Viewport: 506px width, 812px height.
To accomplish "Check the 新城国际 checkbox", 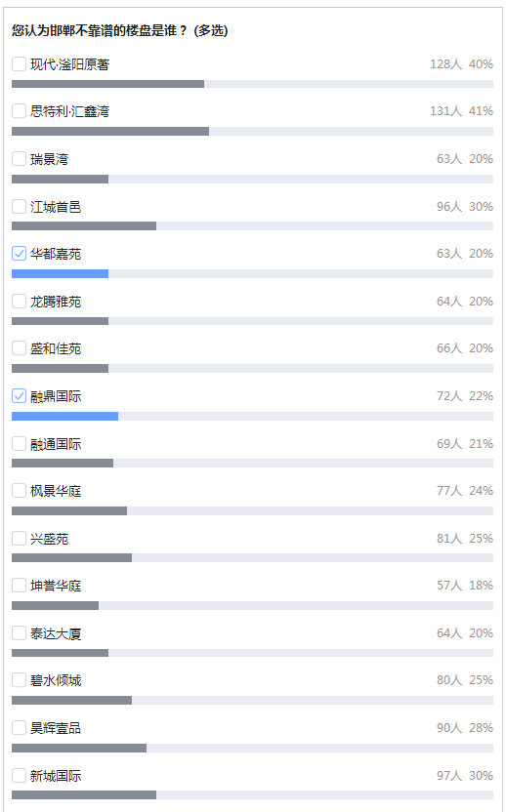I will coord(19,776).
